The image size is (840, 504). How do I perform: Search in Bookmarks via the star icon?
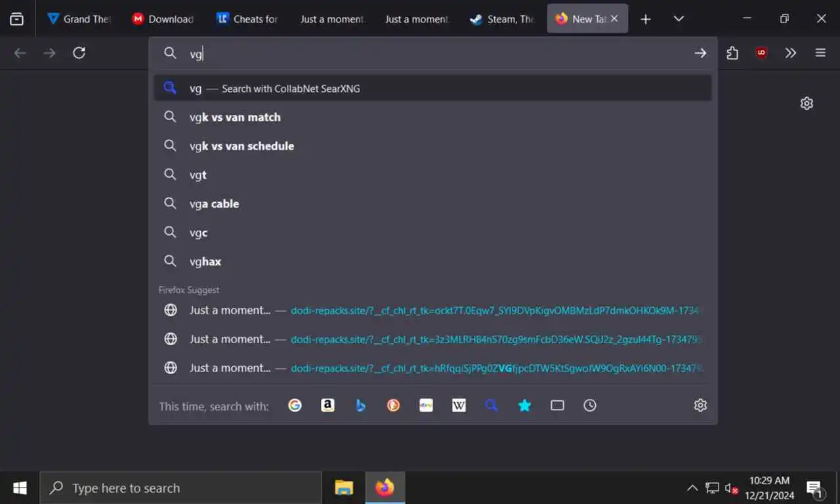524,406
